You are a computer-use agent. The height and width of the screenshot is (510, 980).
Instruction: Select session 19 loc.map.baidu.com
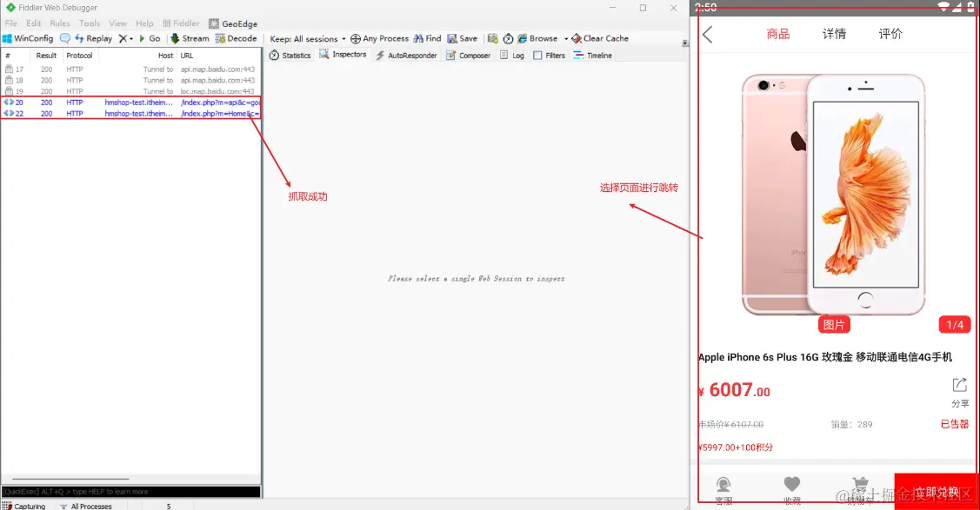coord(130,91)
